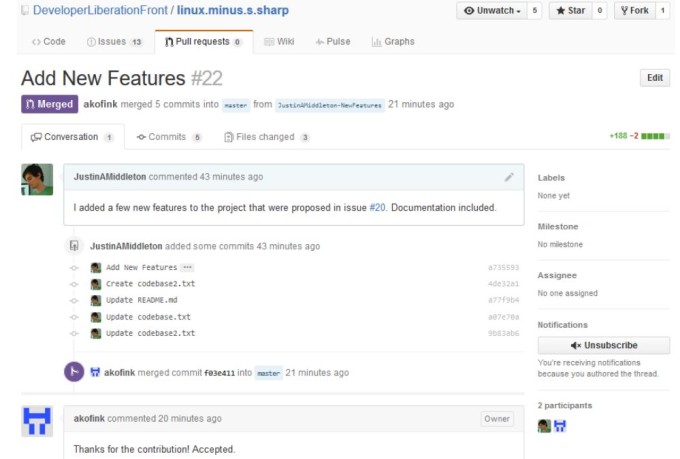This screenshot has height=459, width=680.
Task: Open issue #20 link
Action: point(377,208)
